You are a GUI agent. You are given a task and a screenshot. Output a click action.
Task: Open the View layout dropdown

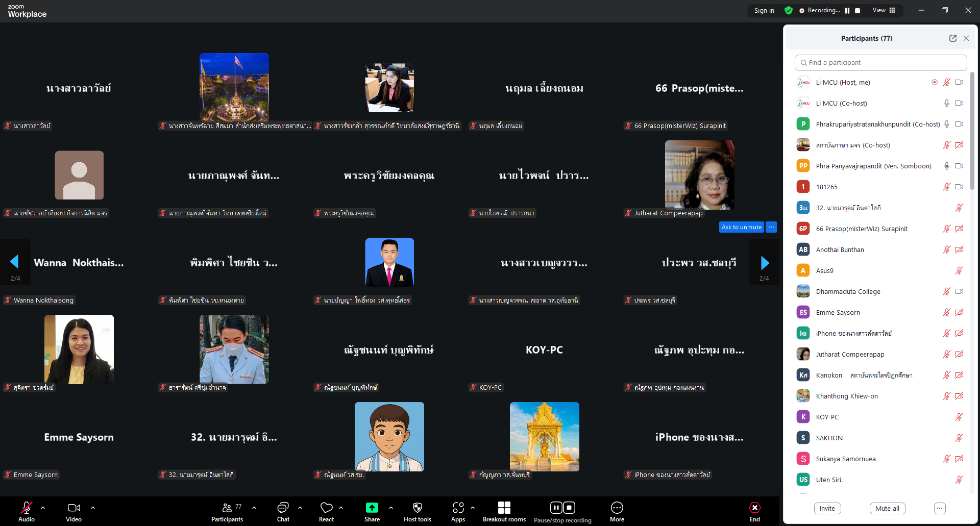884,10
